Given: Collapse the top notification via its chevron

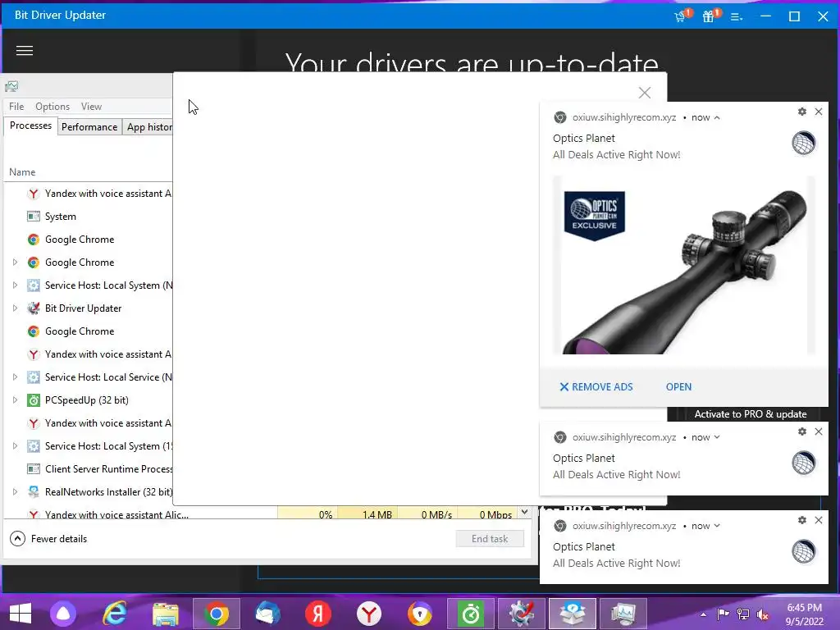Looking at the screenshot, I should click(x=717, y=118).
